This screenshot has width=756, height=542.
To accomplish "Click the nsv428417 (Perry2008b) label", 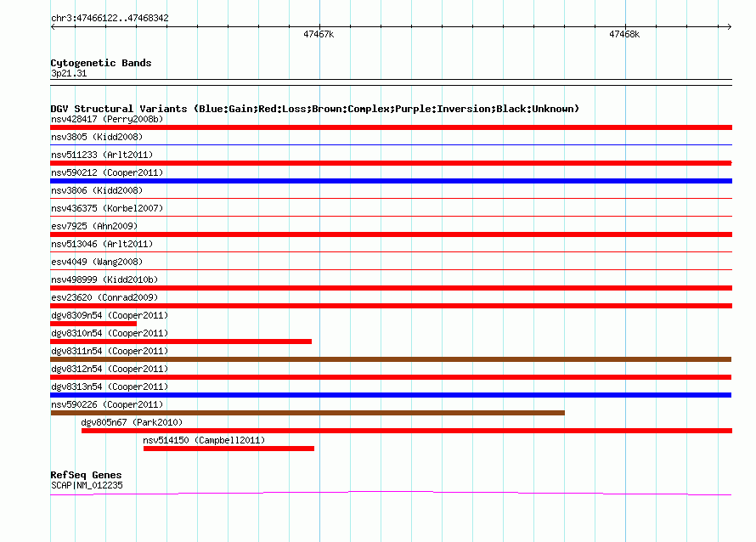I will tap(107, 119).
